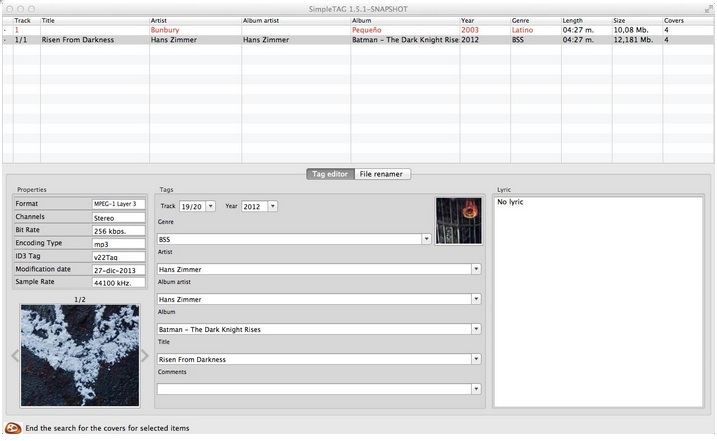The height and width of the screenshot is (441, 717).
Task: Open the Title field dropdown arrow
Action: [x=476, y=359]
